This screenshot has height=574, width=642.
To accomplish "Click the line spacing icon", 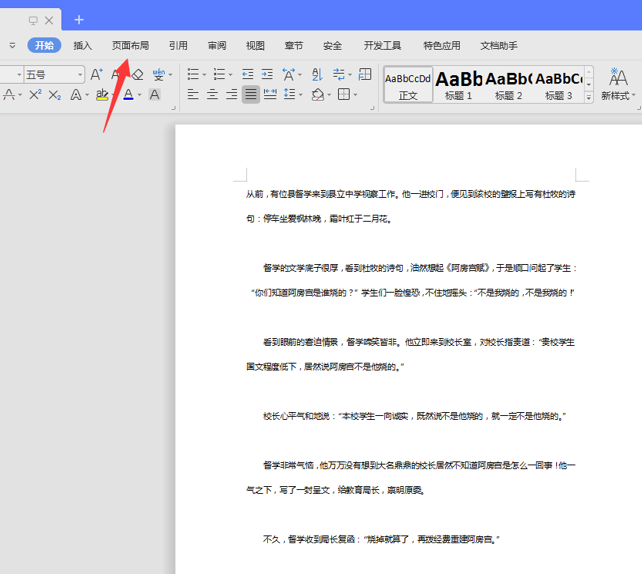I will click(289, 95).
